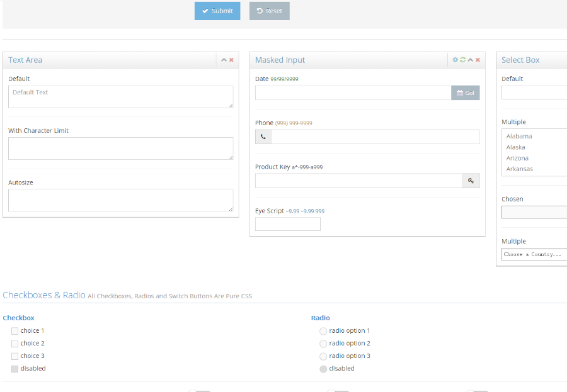Click the disabled checkbox
The image size is (567, 392).
coord(15,369)
